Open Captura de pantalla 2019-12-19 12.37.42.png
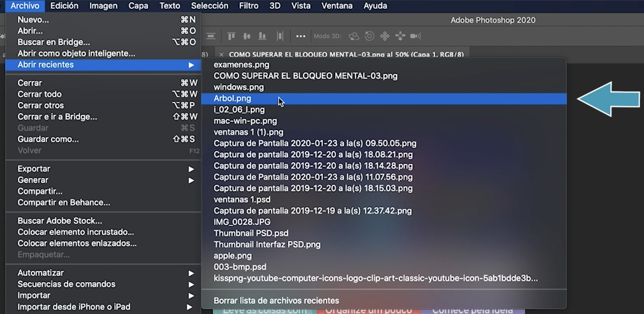The height and width of the screenshot is (314, 644). click(384, 211)
